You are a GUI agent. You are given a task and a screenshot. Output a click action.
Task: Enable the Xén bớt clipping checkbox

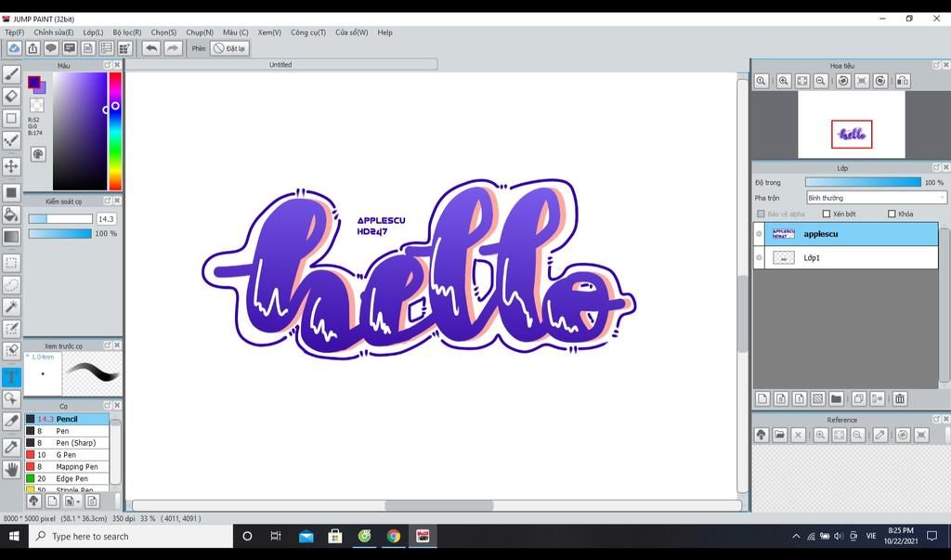(826, 214)
